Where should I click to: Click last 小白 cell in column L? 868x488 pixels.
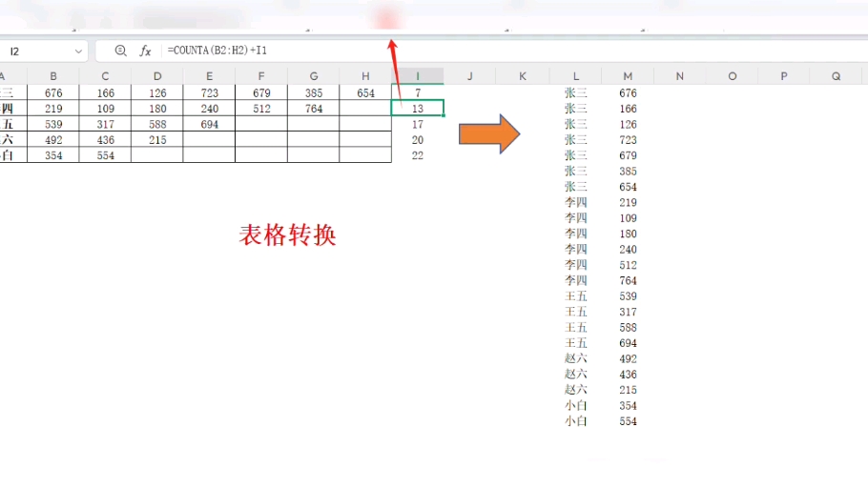tap(575, 421)
